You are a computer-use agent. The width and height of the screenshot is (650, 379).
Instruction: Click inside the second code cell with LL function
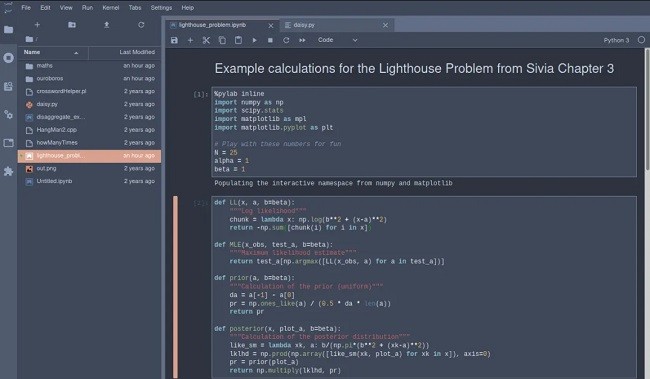coord(424,287)
